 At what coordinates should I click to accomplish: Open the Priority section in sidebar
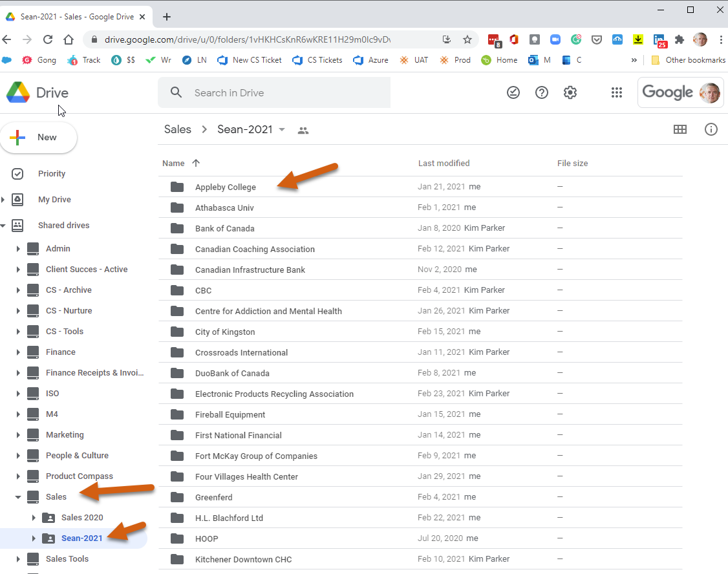[52, 174]
